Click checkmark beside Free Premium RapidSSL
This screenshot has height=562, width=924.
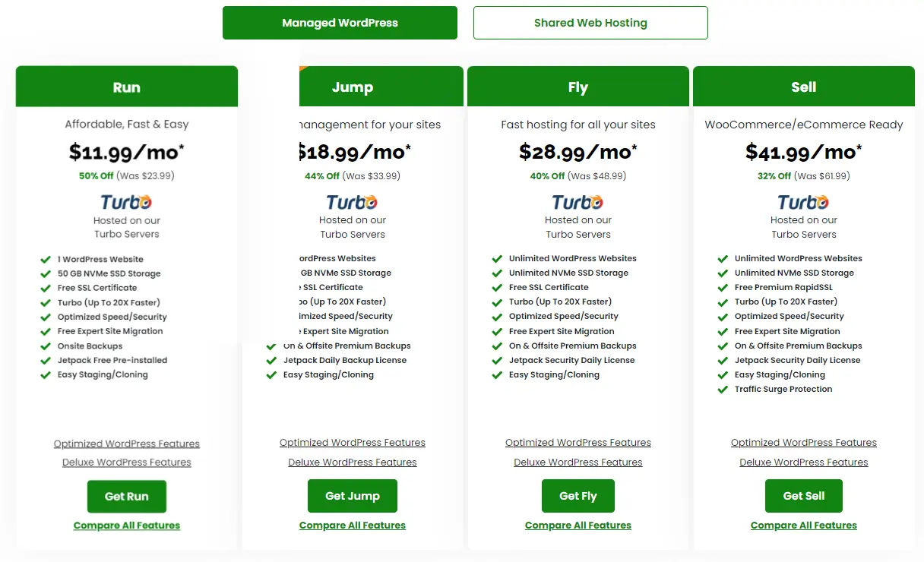pos(723,288)
